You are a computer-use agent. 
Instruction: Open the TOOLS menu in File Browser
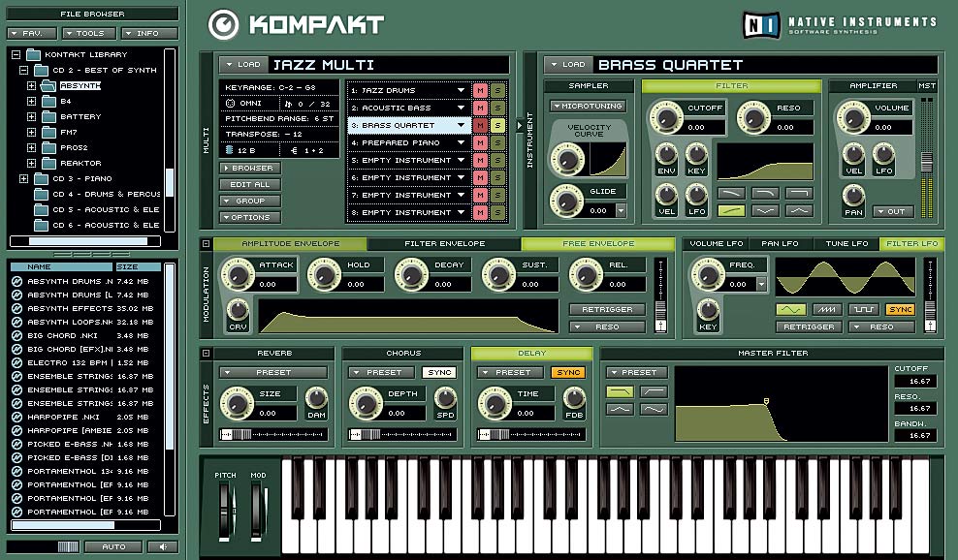[x=88, y=33]
